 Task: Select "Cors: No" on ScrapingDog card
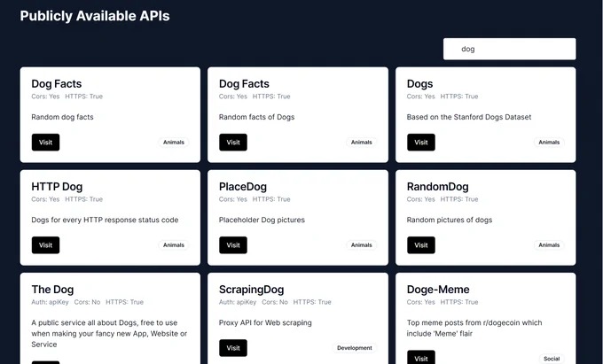coord(275,302)
